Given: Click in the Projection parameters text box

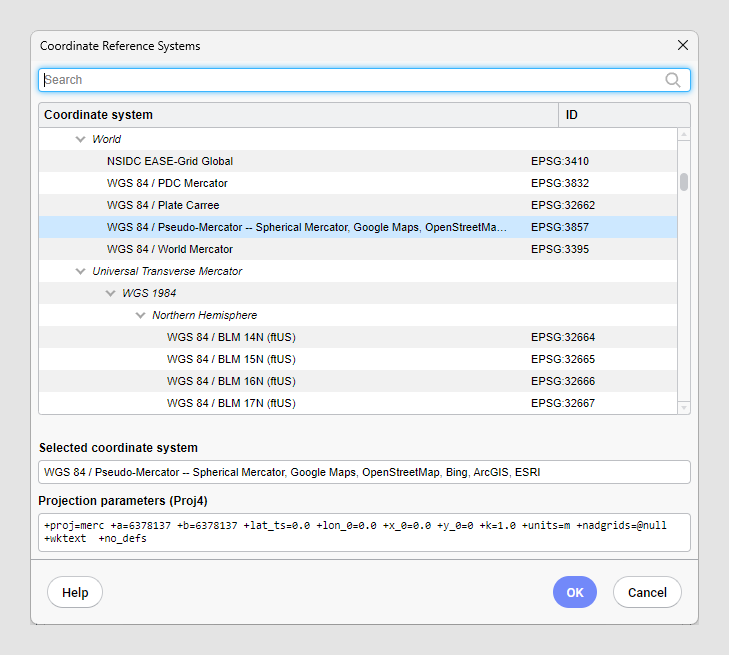Looking at the screenshot, I should [364, 532].
